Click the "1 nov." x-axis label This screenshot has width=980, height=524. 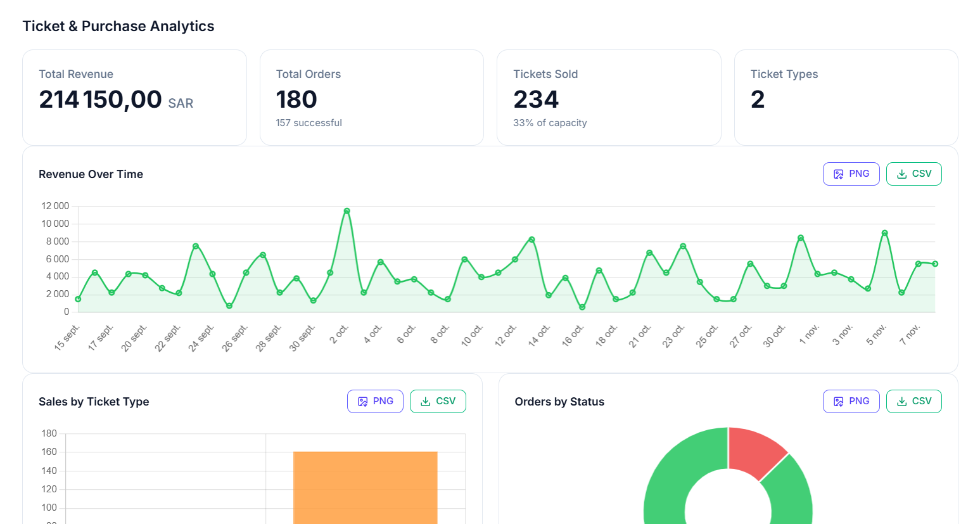click(x=809, y=334)
